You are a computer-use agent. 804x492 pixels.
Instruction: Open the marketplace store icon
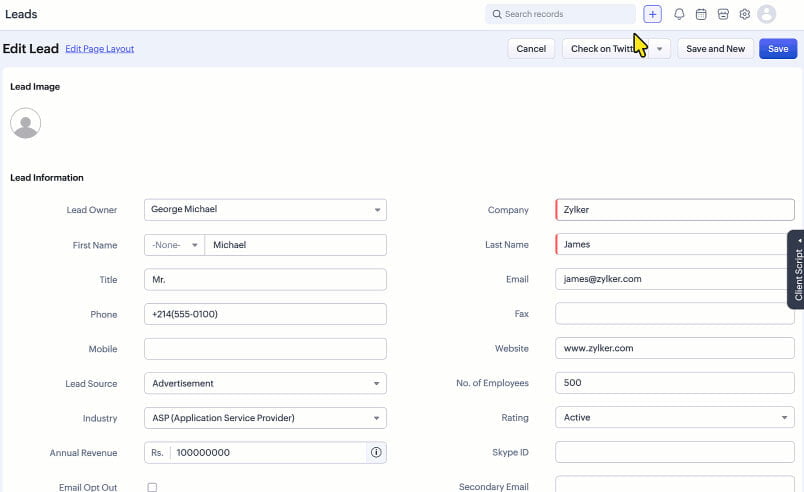pyautogui.click(x=723, y=14)
